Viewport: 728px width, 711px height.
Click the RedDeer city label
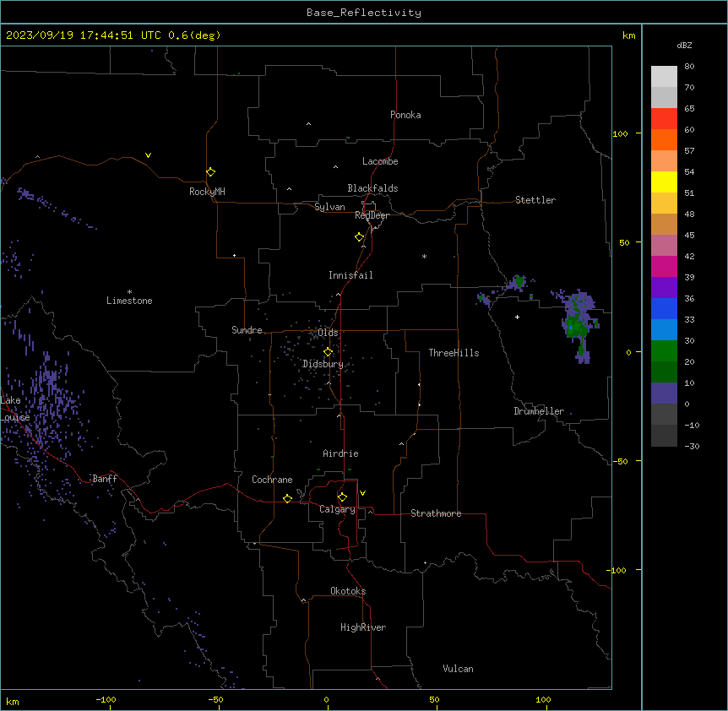(x=372, y=215)
